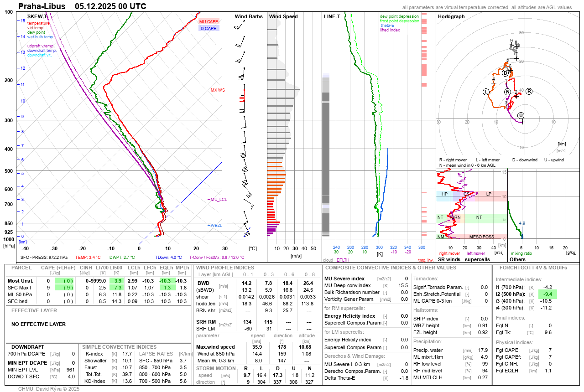Viewport: 584px width, 392px height.
Task: Click the pink MU CAPE legend swatch
Action: [209, 21]
